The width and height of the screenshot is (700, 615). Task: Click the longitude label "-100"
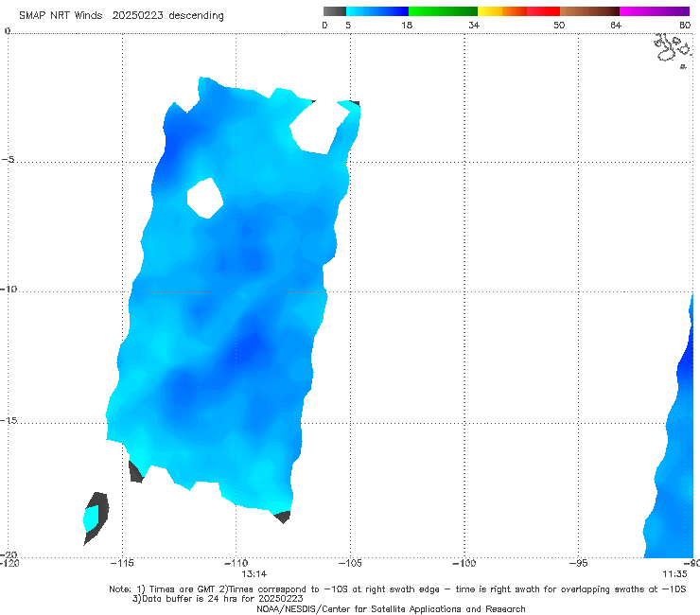pyautogui.click(x=464, y=563)
